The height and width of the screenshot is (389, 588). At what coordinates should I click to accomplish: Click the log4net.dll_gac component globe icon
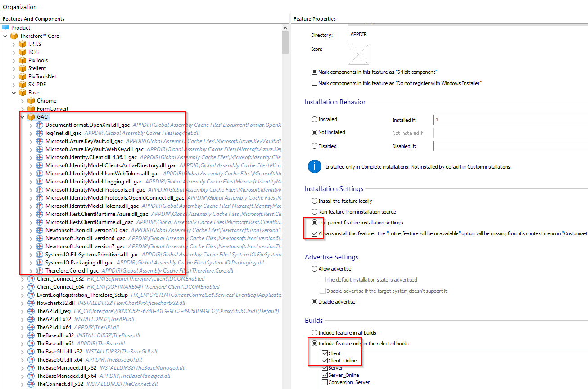40,133
